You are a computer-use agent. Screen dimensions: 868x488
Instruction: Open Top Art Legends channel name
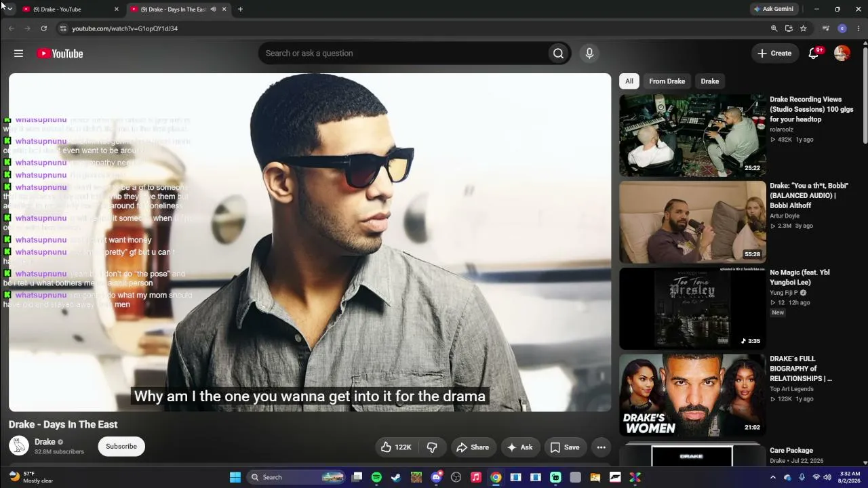(791, 389)
